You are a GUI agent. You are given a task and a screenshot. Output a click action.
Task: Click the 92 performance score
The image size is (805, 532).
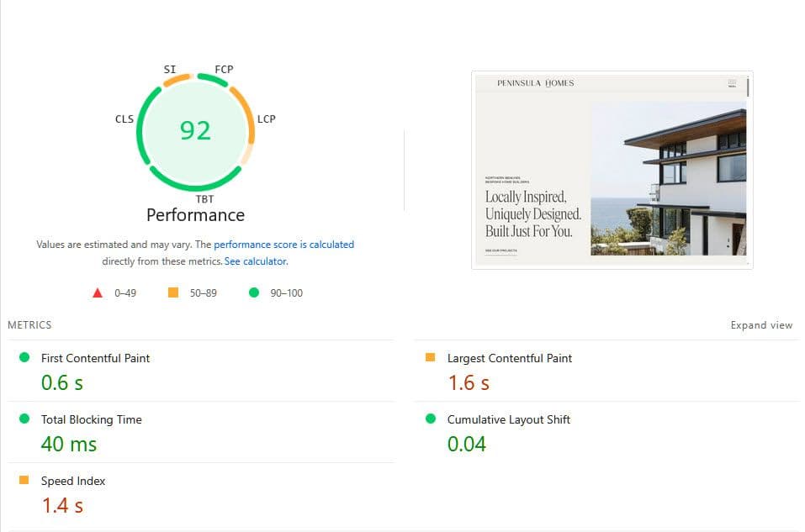pyautogui.click(x=195, y=130)
